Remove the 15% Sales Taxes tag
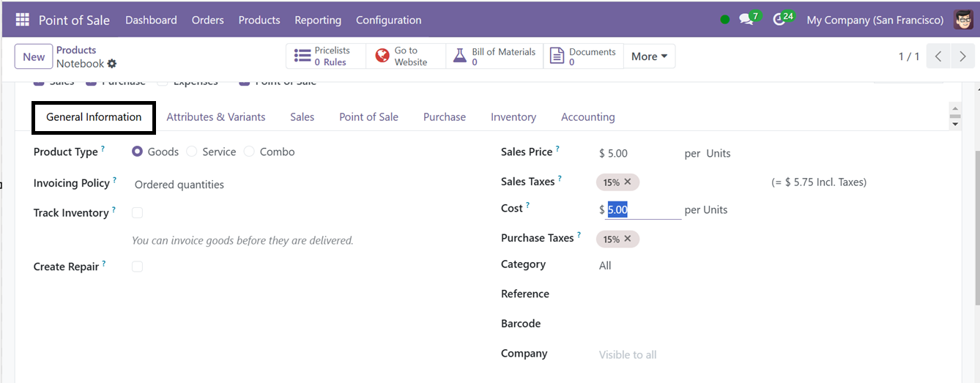 (628, 182)
